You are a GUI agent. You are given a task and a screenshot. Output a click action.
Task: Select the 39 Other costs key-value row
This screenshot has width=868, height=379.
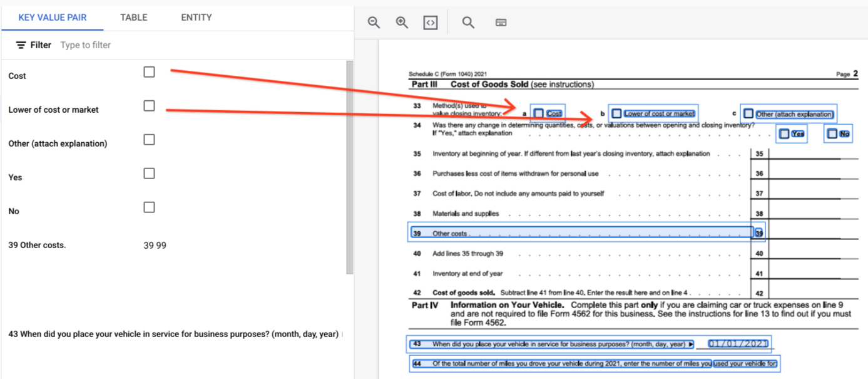pos(88,245)
